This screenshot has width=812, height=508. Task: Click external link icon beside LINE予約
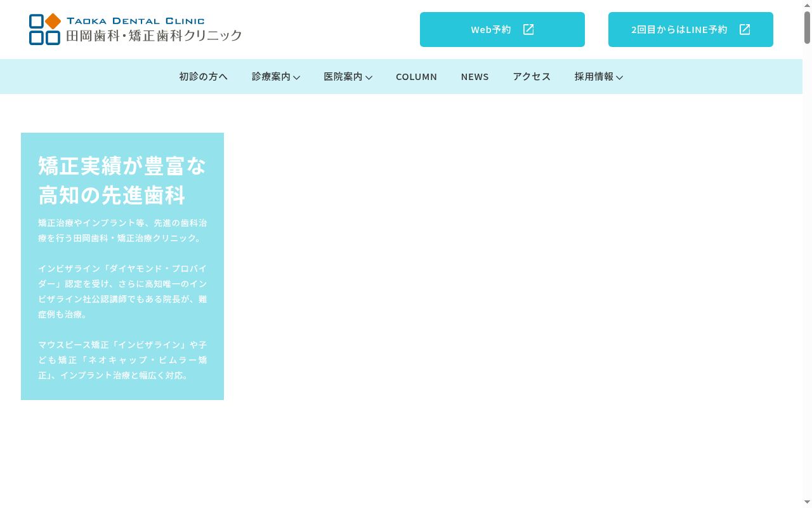pyautogui.click(x=745, y=29)
